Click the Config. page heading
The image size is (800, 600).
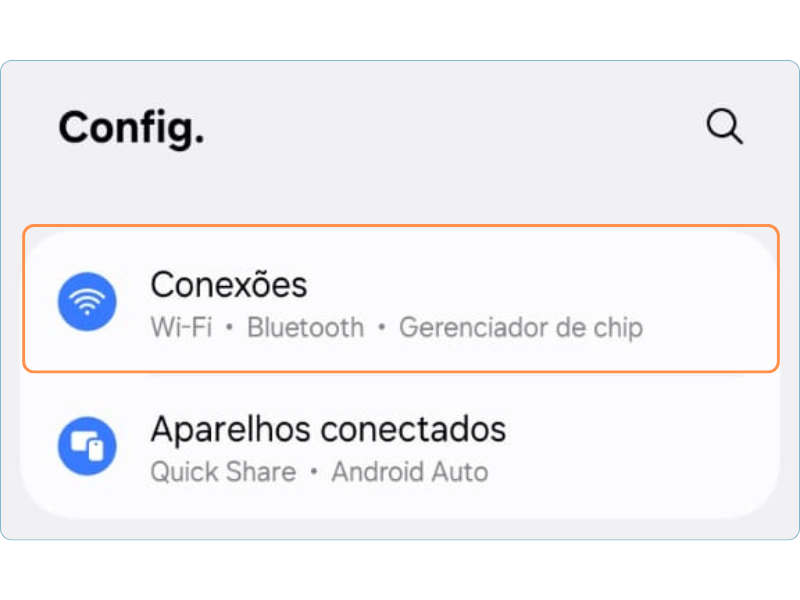(131, 128)
